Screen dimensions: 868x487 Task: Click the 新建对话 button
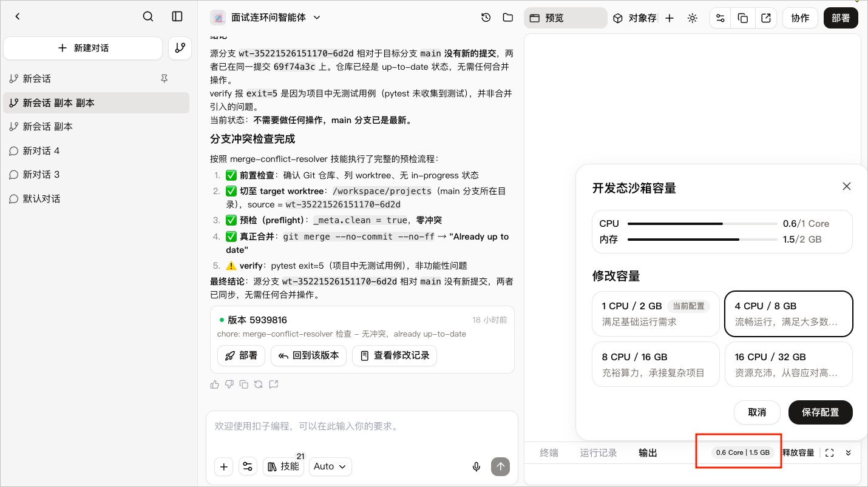pyautogui.click(x=83, y=48)
